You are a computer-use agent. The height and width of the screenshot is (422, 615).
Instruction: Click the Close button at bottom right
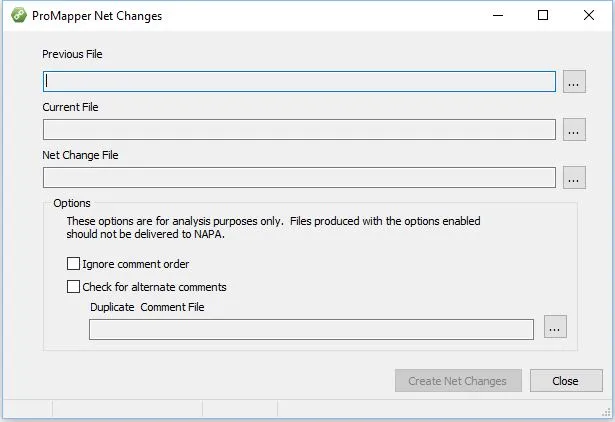pyautogui.click(x=566, y=381)
